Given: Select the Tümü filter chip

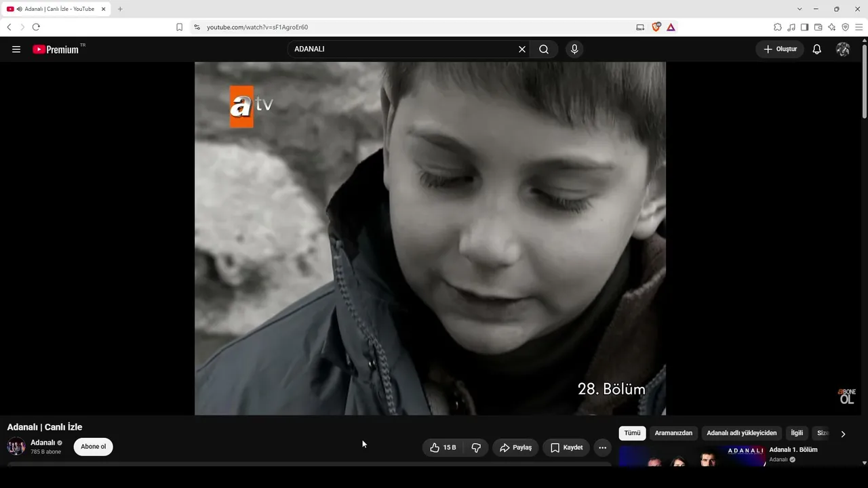Looking at the screenshot, I should coord(632,433).
